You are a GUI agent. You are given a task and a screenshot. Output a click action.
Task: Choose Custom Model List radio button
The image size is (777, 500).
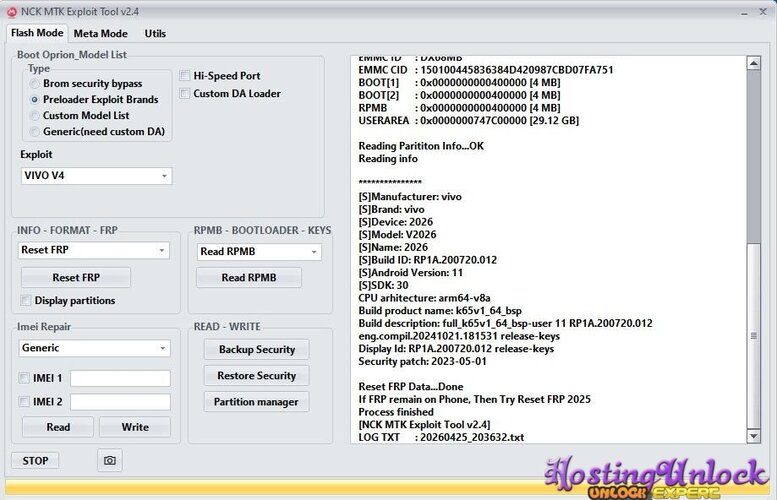pyautogui.click(x=34, y=115)
